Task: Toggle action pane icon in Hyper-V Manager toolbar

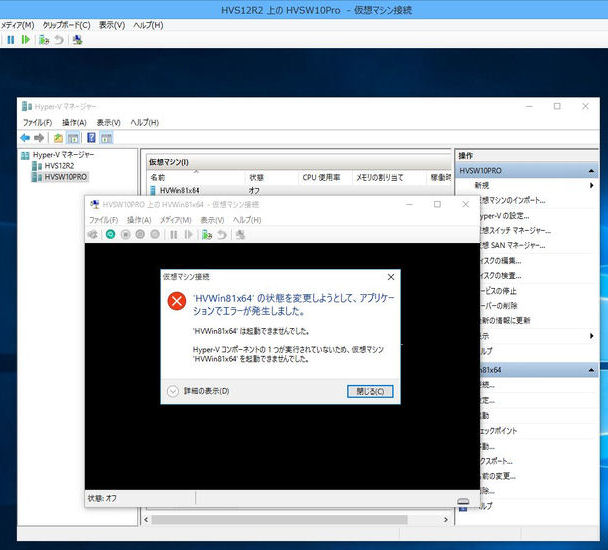Action: [x=106, y=138]
